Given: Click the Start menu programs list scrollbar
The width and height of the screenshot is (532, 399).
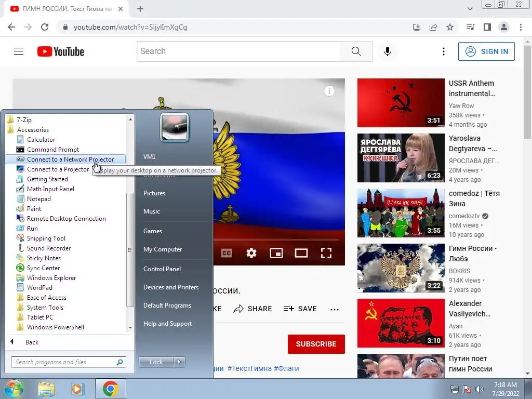Looking at the screenshot, I should click(x=130, y=249).
